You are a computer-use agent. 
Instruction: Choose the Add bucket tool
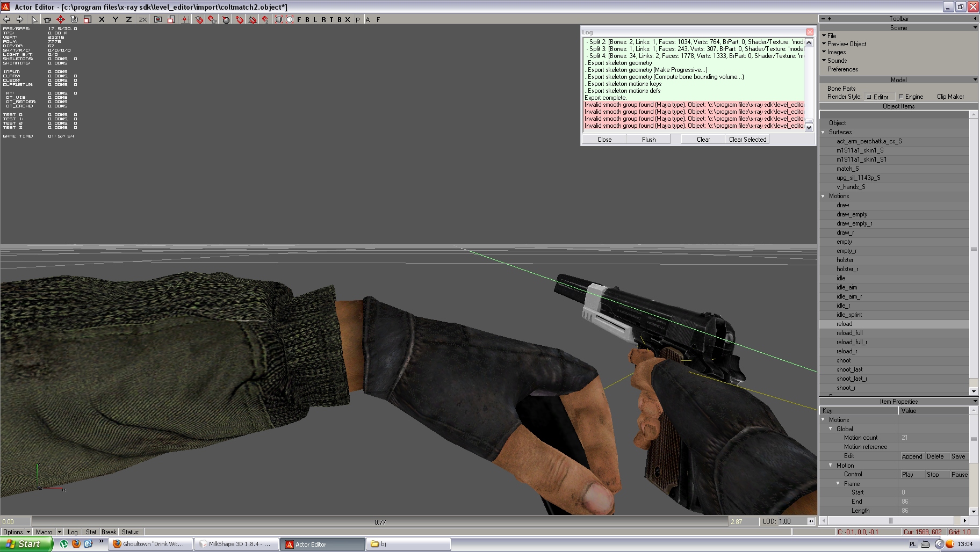tap(47, 19)
